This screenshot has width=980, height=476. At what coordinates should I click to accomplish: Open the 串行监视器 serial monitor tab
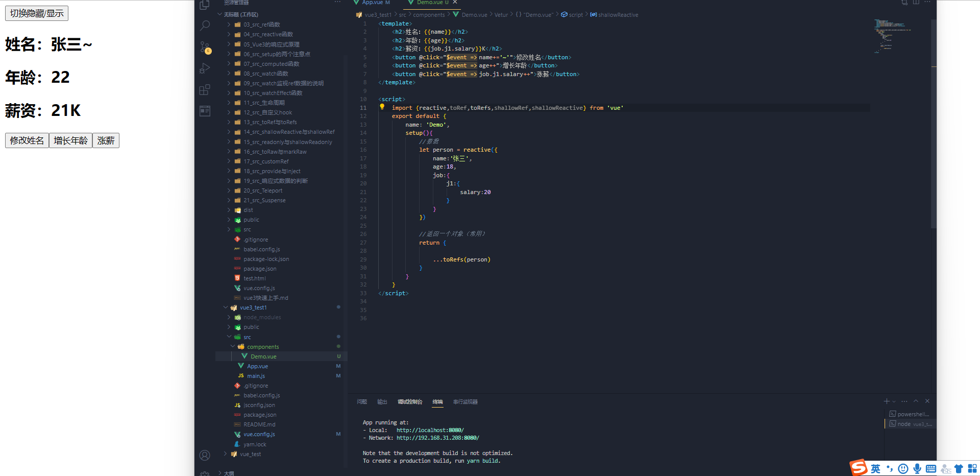[x=465, y=402]
